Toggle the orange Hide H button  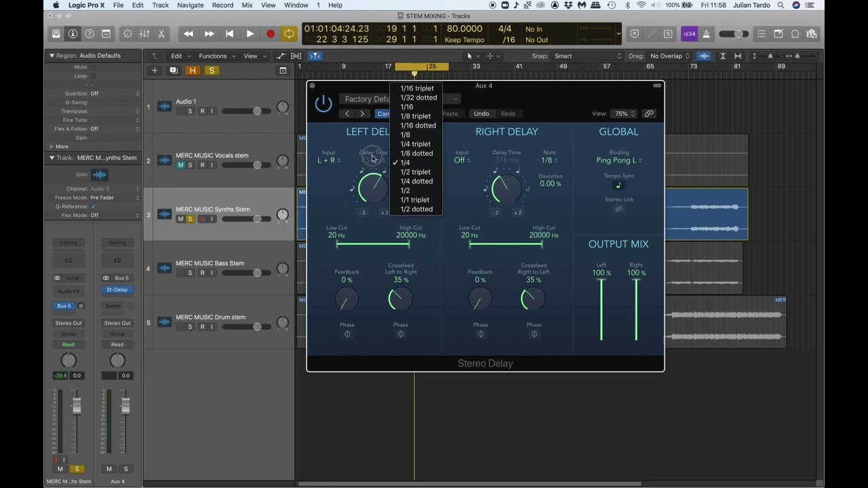point(193,70)
